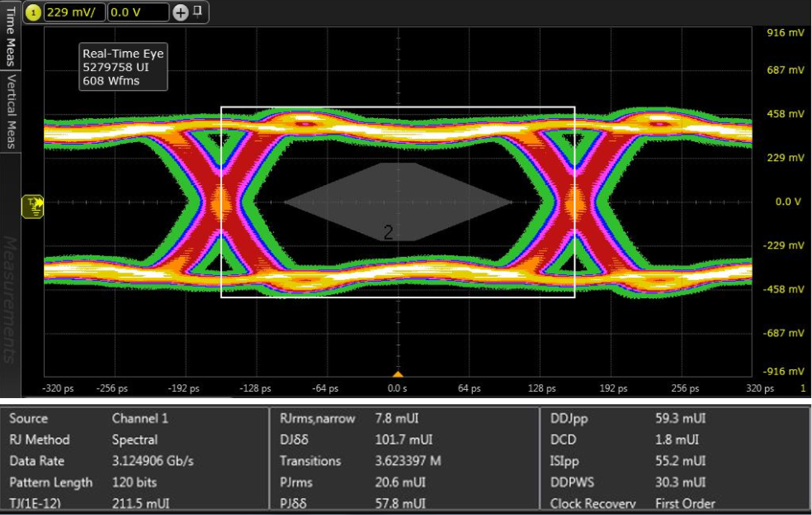Click the '916 mV' top vertical axis label
Viewport: 812px width, 515px height.
785,32
